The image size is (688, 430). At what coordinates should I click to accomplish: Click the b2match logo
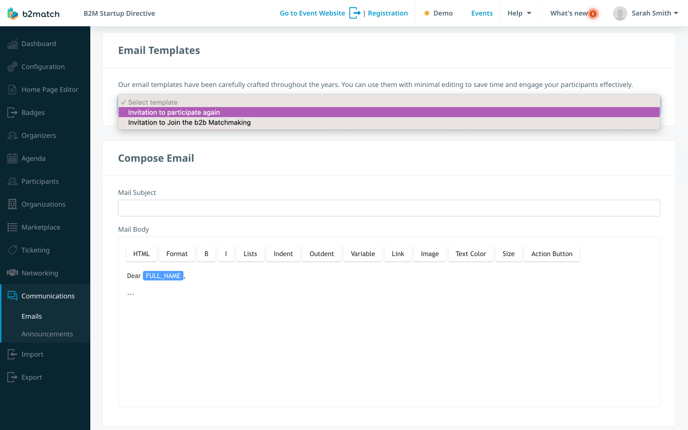click(x=33, y=14)
